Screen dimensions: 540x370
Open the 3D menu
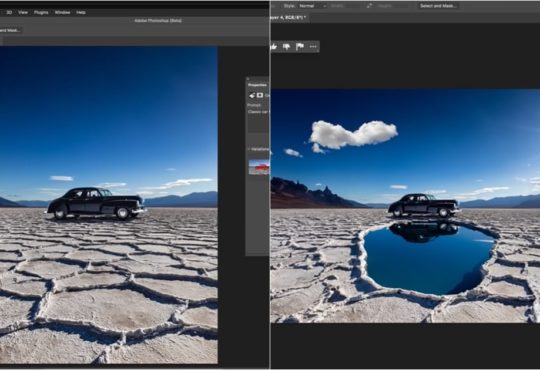[x=9, y=12]
